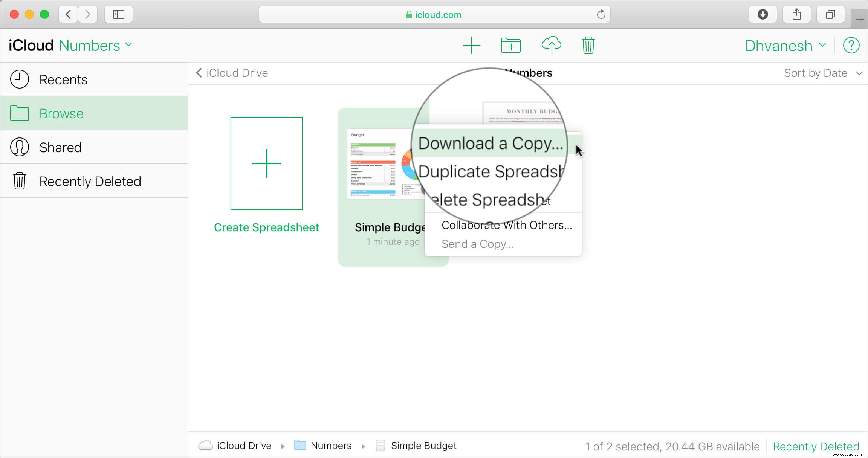Click the Simple Budget document icon in path bar

[x=381, y=445]
